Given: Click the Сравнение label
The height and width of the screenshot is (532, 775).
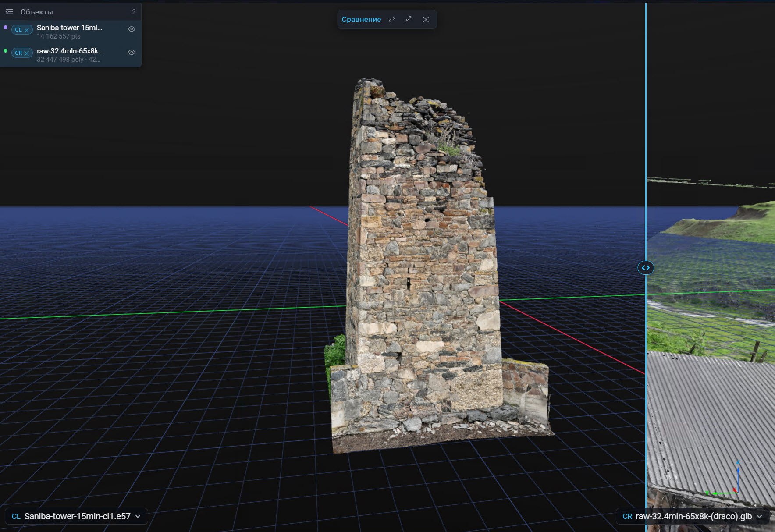Looking at the screenshot, I should [361, 19].
